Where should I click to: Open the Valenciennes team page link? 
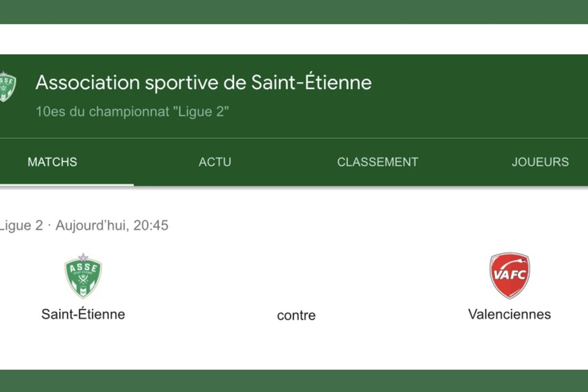pyautogui.click(x=509, y=314)
